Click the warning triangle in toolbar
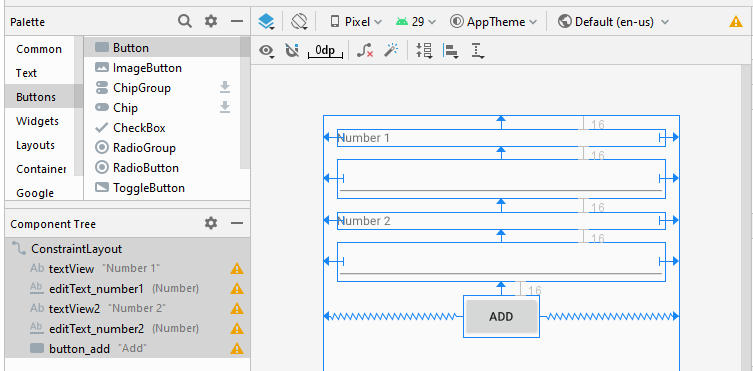The image size is (753, 371). 736,22
